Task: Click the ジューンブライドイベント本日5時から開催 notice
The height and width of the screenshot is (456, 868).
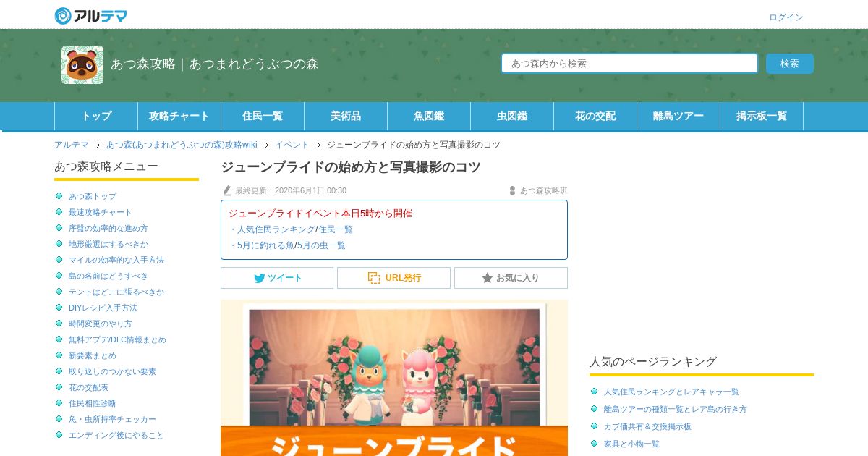Action: 320,214
